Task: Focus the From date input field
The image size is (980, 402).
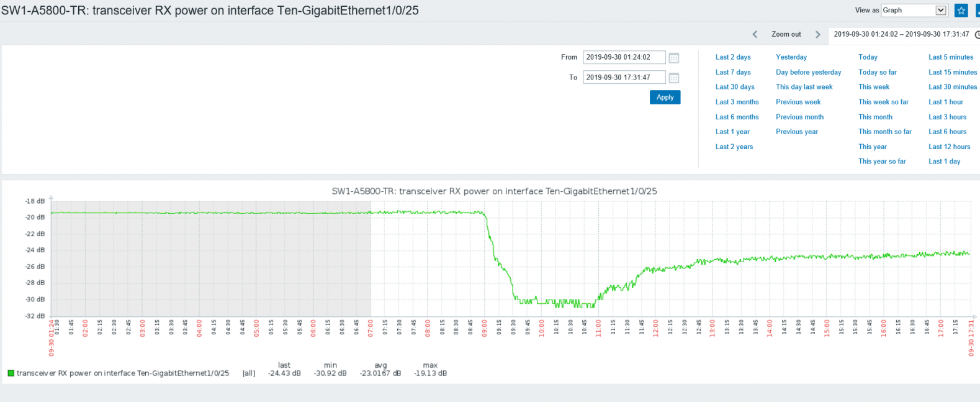Action: click(x=624, y=57)
